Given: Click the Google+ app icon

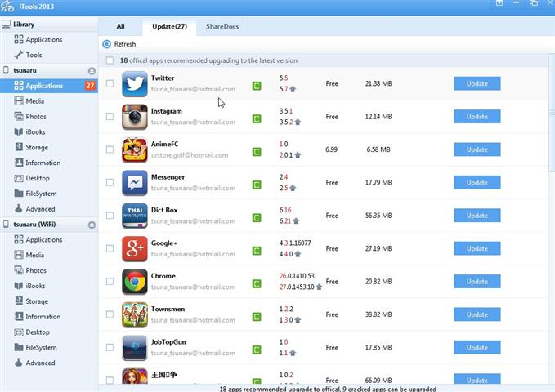Looking at the screenshot, I should point(135,249).
